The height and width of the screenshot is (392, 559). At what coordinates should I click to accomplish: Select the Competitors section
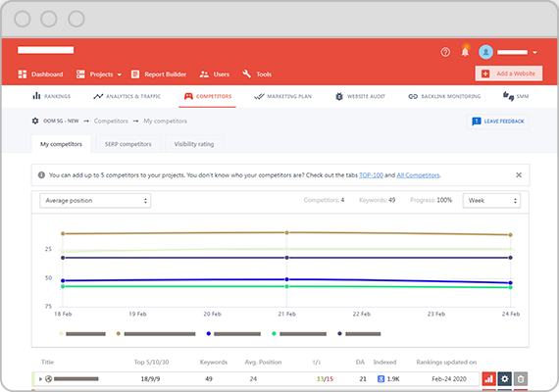point(208,96)
